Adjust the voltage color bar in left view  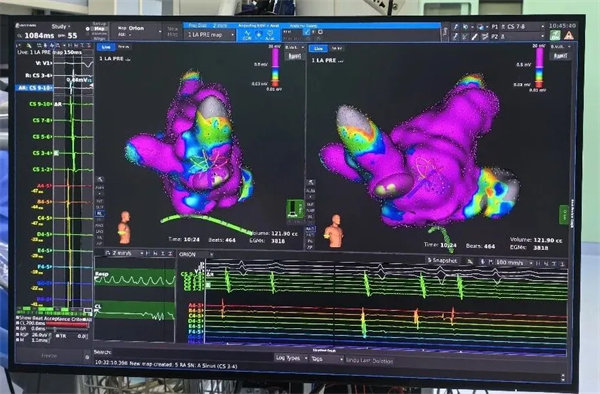275,67
